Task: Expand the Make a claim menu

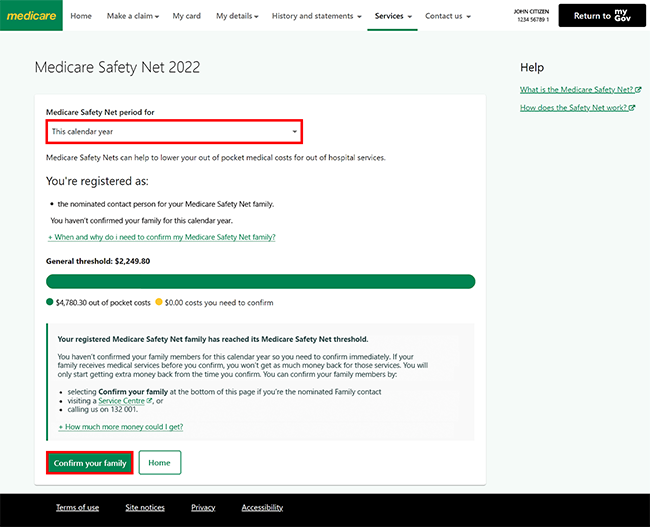Action: click(x=133, y=16)
